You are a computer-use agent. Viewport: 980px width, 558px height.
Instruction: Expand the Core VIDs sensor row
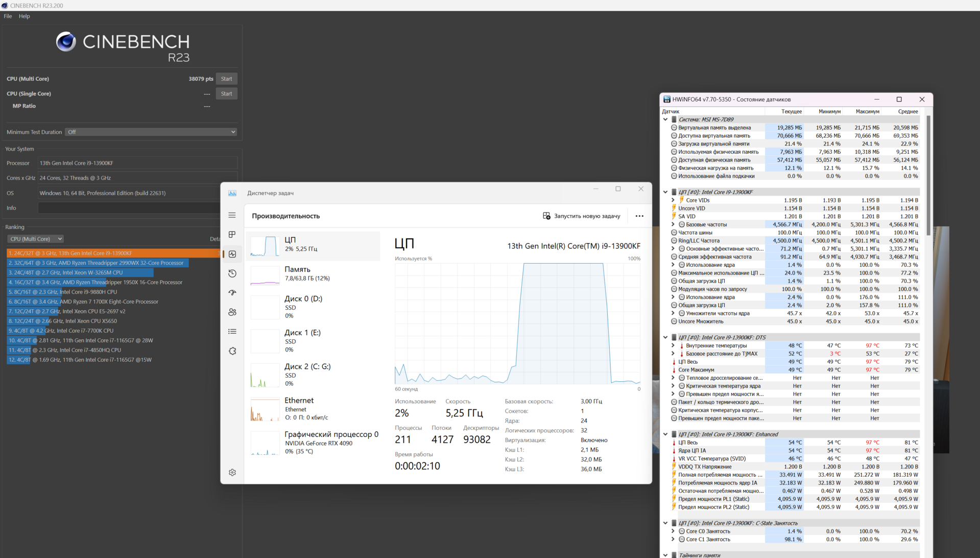673,200
